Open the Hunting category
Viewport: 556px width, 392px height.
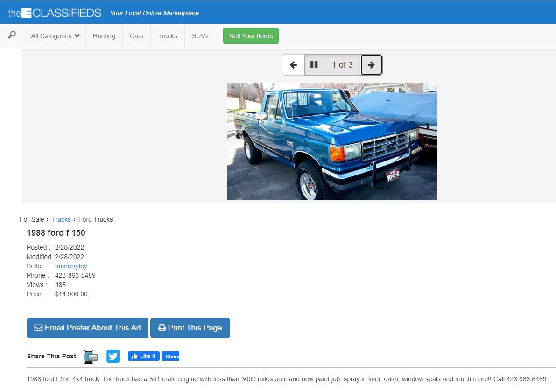[104, 36]
